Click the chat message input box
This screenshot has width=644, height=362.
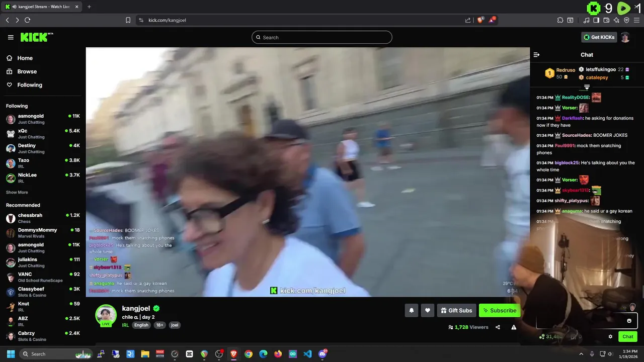tap(587, 321)
